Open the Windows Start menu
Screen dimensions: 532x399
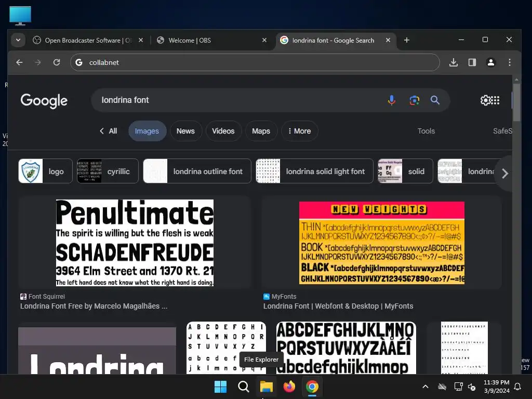(x=220, y=387)
